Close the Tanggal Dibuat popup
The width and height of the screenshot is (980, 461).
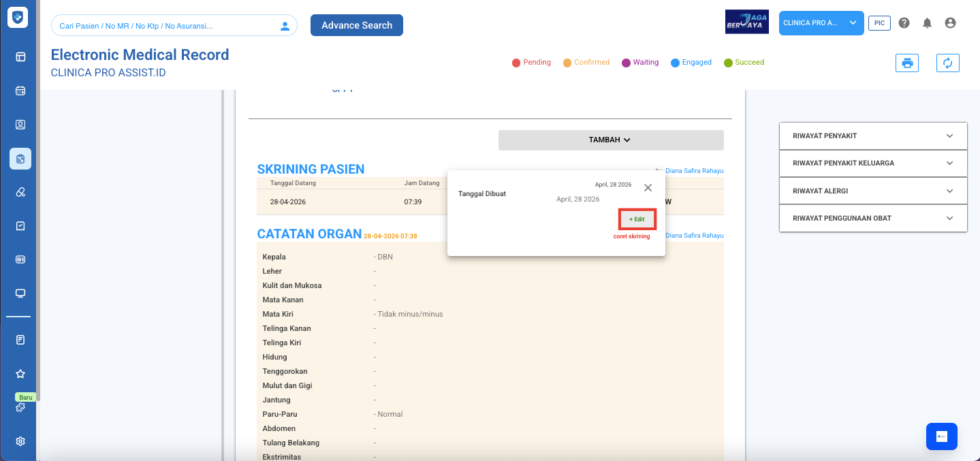[x=648, y=188]
